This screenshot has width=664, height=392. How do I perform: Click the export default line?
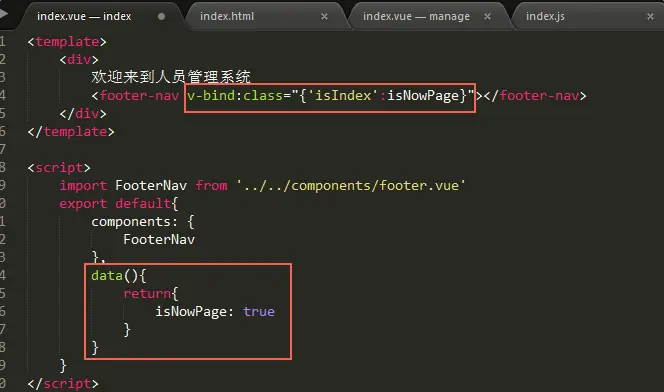(119, 204)
